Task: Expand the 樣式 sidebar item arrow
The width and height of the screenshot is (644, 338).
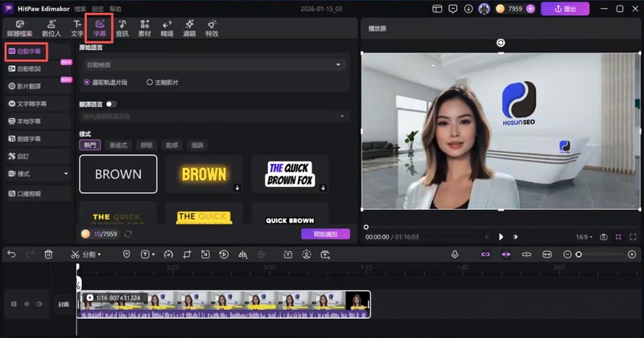Action: [66, 173]
